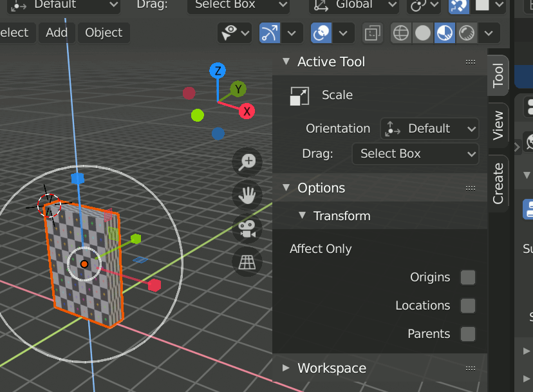
Task: Select the Scale tool in the Active Tool panel
Action: point(299,95)
